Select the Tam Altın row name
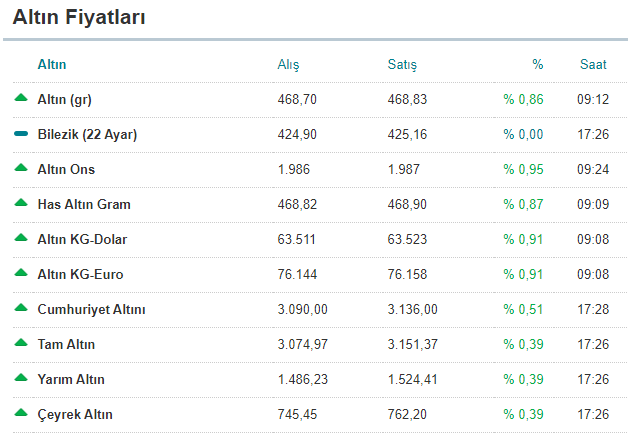 click(x=68, y=345)
